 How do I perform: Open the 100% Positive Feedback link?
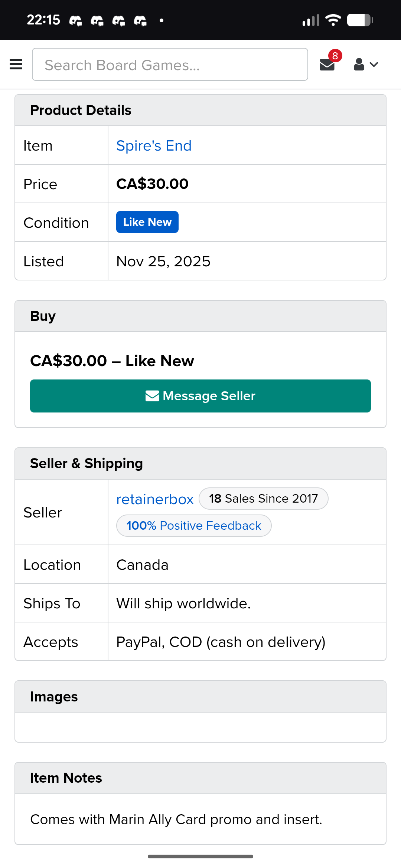pyautogui.click(x=193, y=526)
